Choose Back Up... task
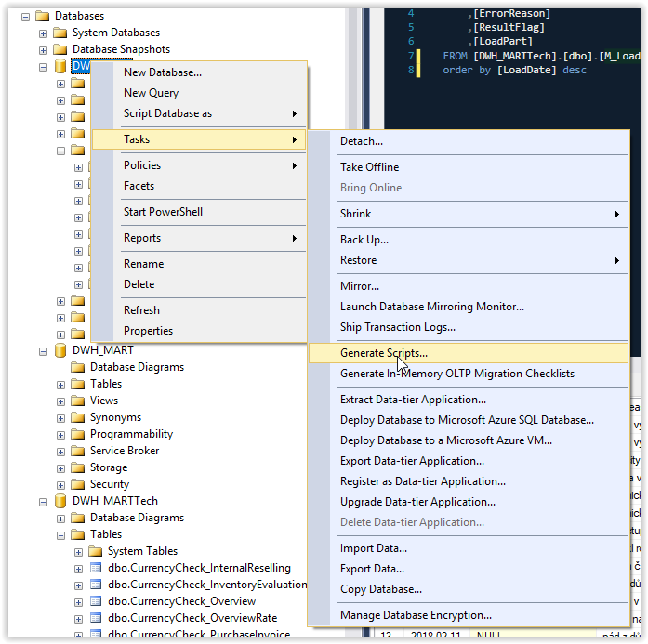Viewport: 648px width, 644px height. [469, 240]
